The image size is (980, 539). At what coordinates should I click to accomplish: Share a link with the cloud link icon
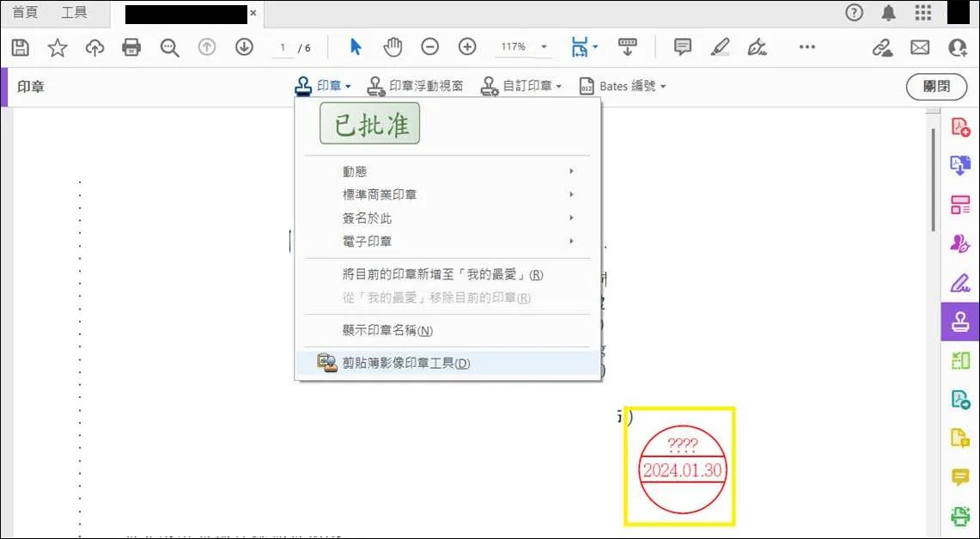[x=882, y=47]
